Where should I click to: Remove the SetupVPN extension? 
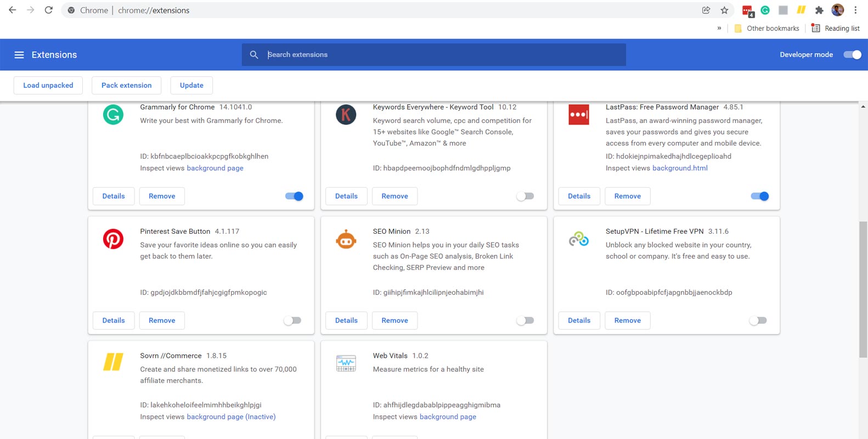point(627,320)
